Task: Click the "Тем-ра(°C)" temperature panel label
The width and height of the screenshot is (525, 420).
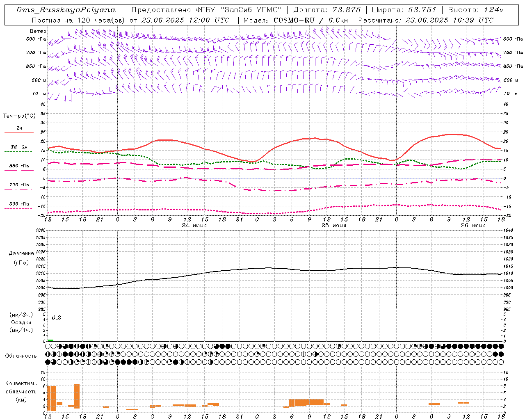Action: 19,116
